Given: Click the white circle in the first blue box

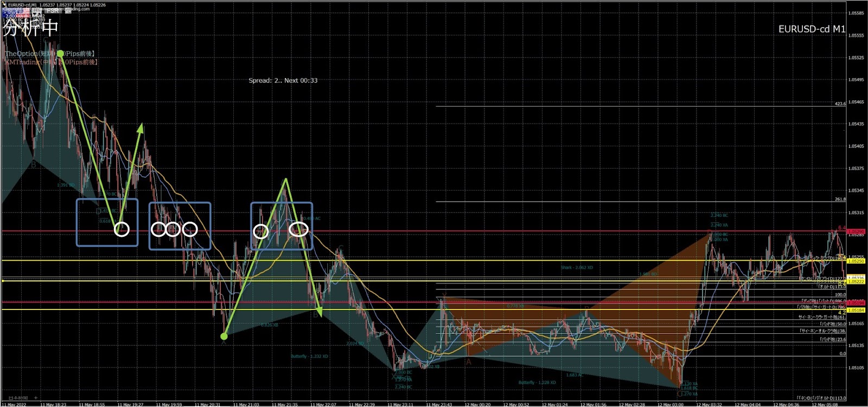Looking at the screenshot, I should click(x=122, y=229).
